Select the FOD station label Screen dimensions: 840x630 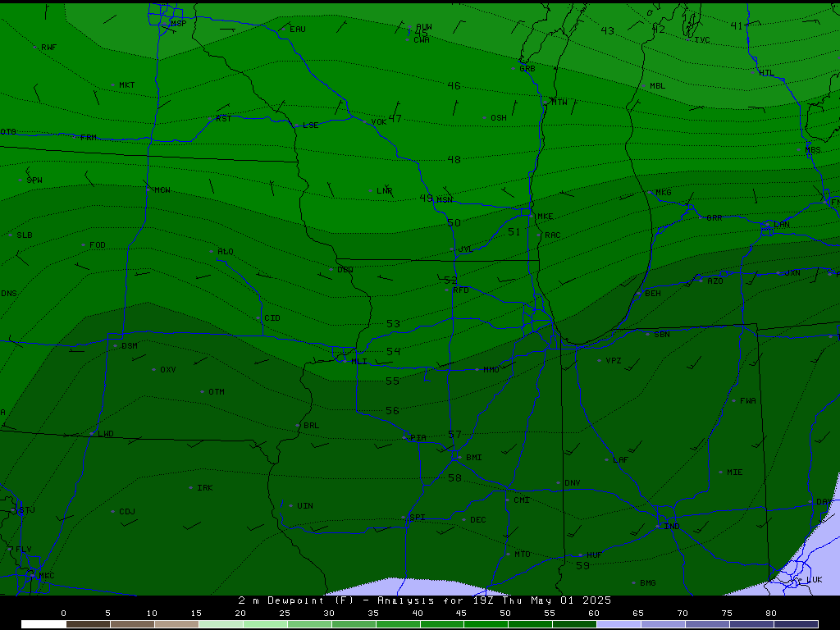click(98, 244)
